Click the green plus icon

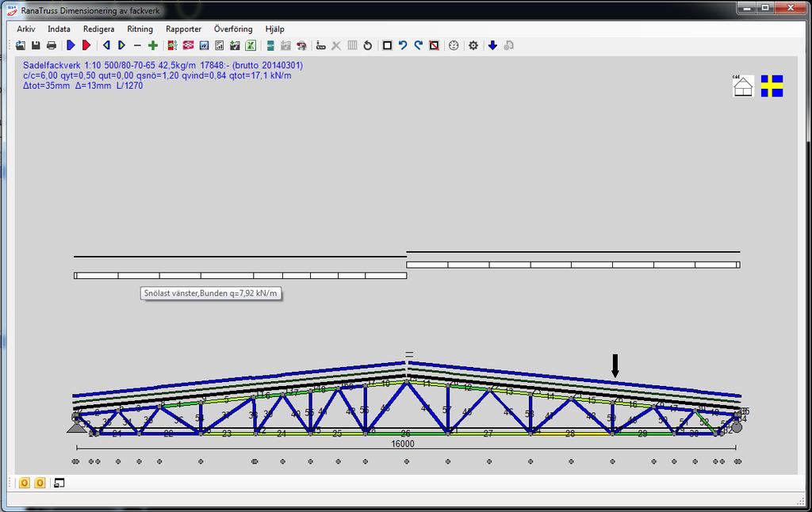153,45
